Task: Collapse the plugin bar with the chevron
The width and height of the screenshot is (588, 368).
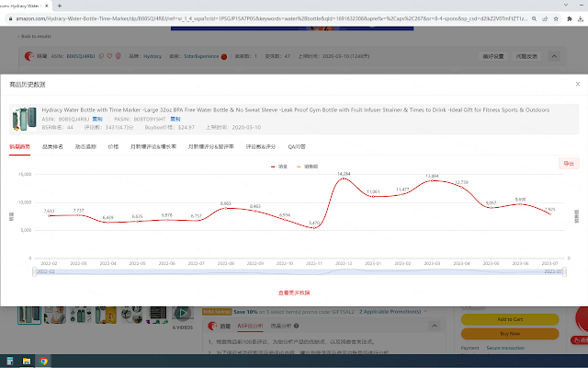Action: [x=554, y=56]
